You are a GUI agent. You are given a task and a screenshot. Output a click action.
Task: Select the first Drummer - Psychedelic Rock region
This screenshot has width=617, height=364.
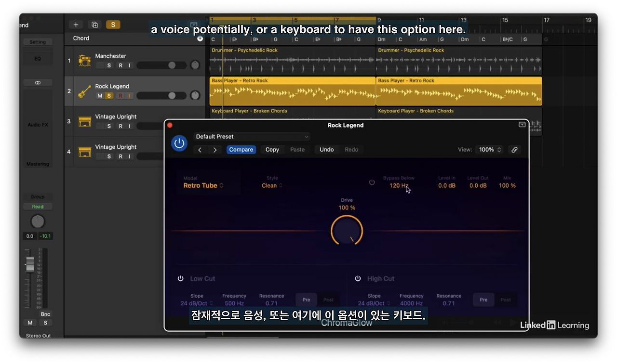(293, 61)
